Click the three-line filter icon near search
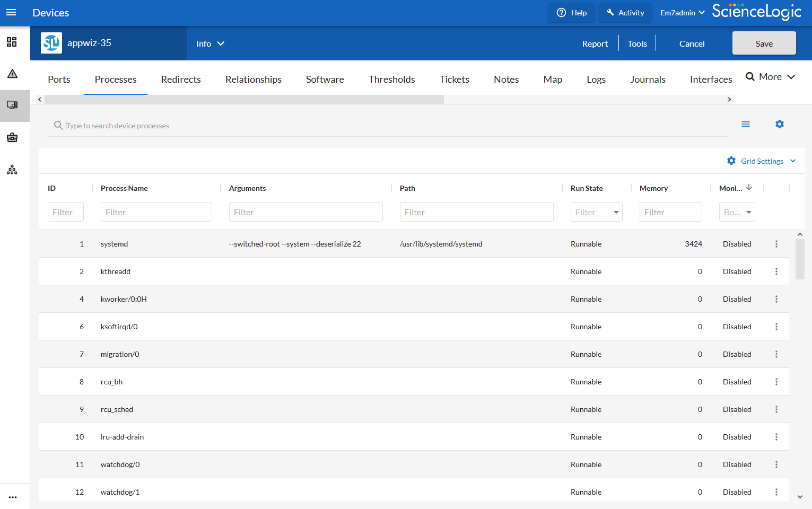 point(745,124)
